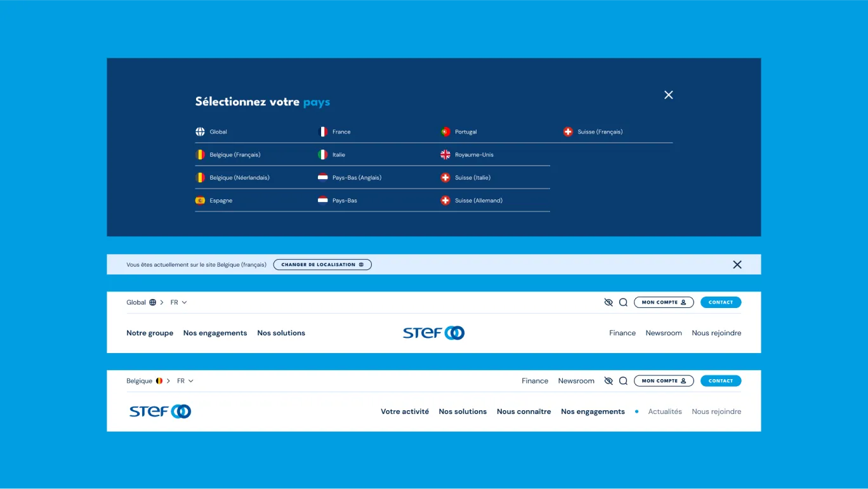The image size is (868, 489).
Task: Choose the France flag icon
Action: (x=323, y=132)
